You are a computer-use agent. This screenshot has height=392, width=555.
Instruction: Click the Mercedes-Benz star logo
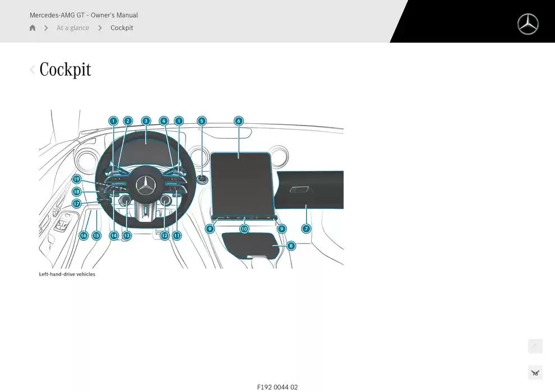point(528,24)
